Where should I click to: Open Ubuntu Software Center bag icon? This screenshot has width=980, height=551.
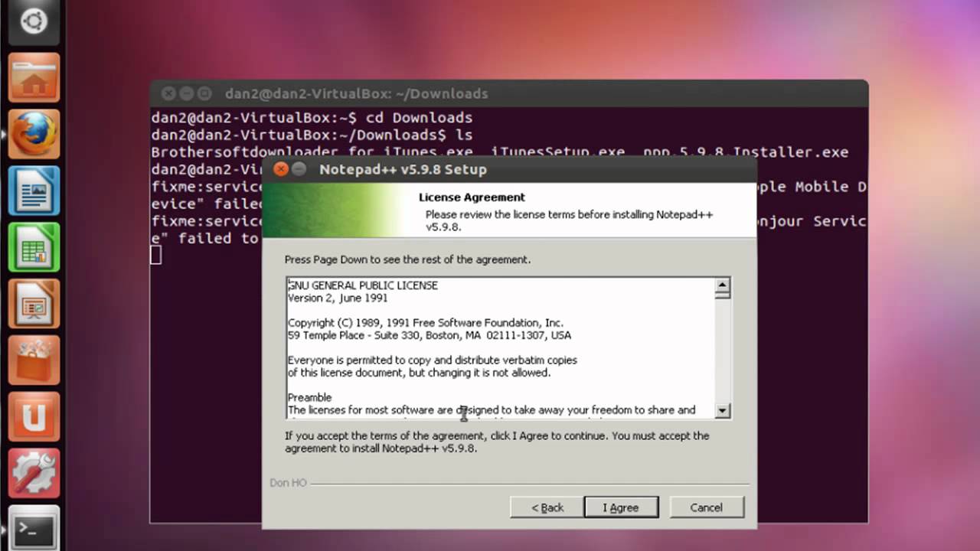[34, 360]
